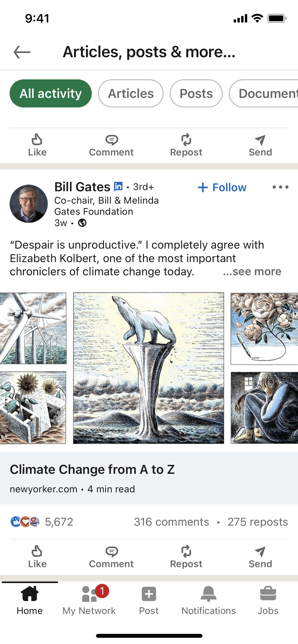Expand post text with see more
The width and height of the screenshot is (298, 644).
252,272
